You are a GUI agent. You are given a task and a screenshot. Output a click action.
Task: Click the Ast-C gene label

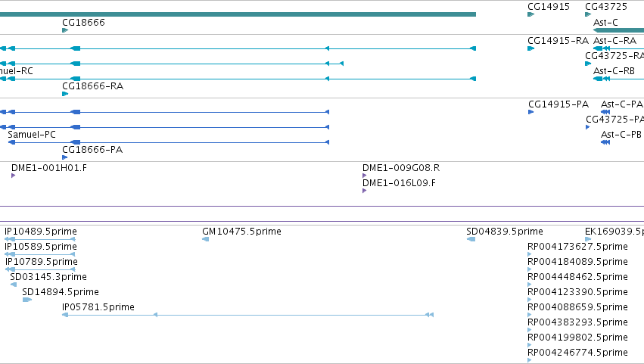[x=605, y=22]
